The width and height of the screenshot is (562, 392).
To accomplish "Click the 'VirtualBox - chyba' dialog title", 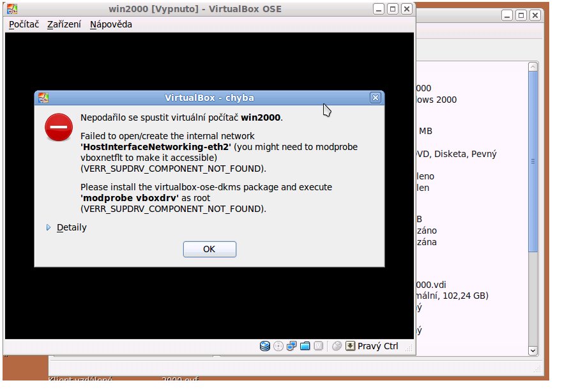I will click(x=209, y=98).
